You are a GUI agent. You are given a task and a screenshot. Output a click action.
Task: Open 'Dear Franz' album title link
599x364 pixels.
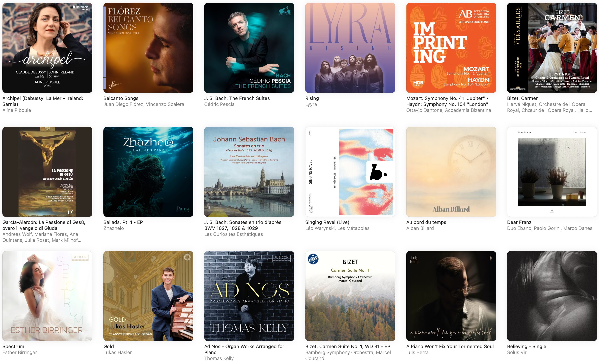(519, 222)
